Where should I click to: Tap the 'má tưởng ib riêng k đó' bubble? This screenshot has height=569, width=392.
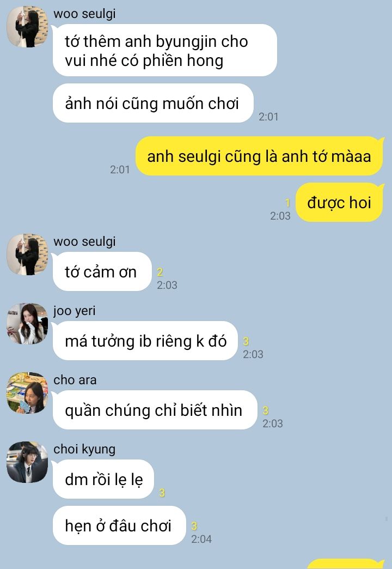(x=145, y=341)
